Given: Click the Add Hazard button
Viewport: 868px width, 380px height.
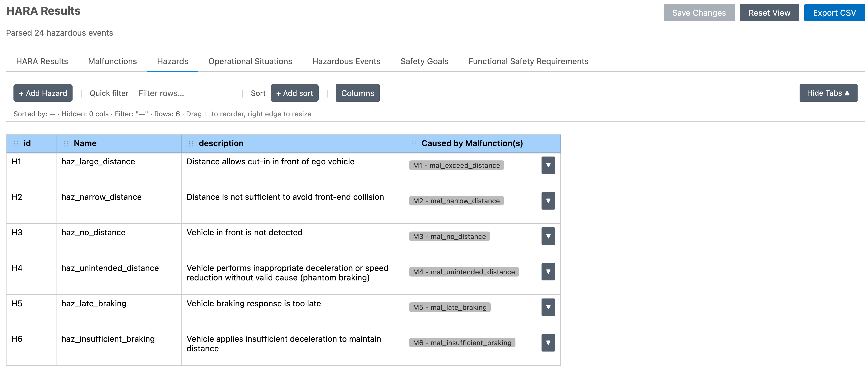Looking at the screenshot, I should click(x=43, y=93).
